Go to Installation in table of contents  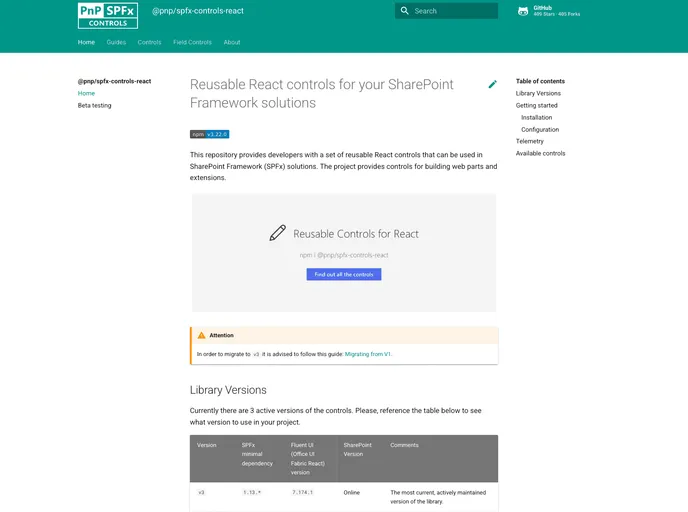point(537,118)
